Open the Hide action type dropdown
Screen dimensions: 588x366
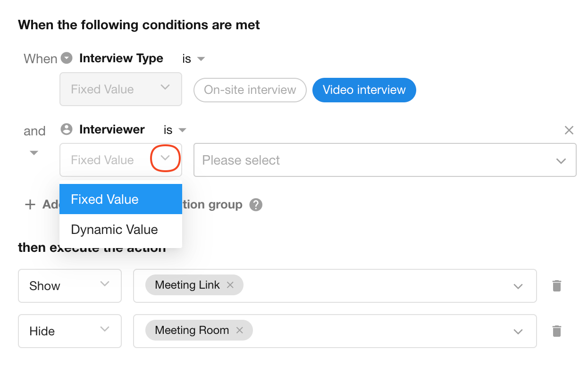pyautogui.click(x=70, y=331)
